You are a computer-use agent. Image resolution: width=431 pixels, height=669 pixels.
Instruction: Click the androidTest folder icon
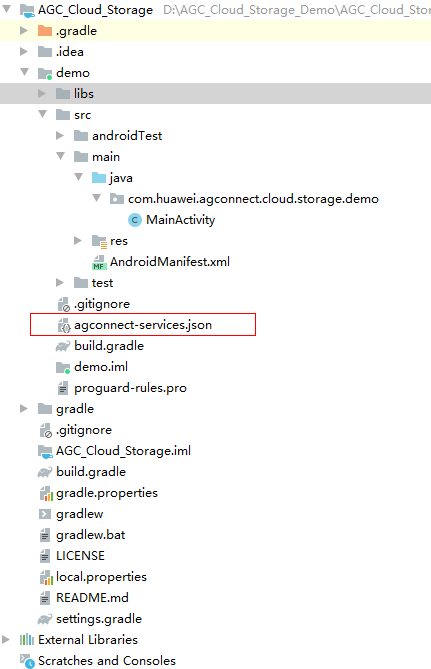pyautogui.click(x=81, y=136)
